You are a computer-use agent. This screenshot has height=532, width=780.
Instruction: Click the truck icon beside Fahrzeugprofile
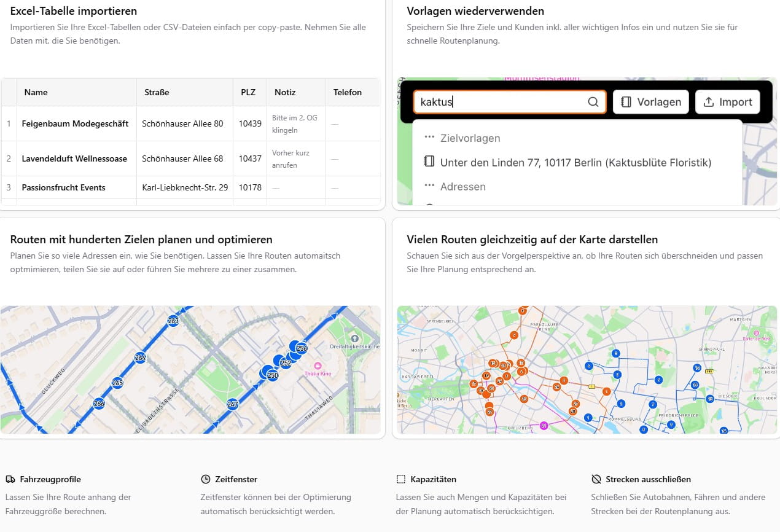point(10,479)
